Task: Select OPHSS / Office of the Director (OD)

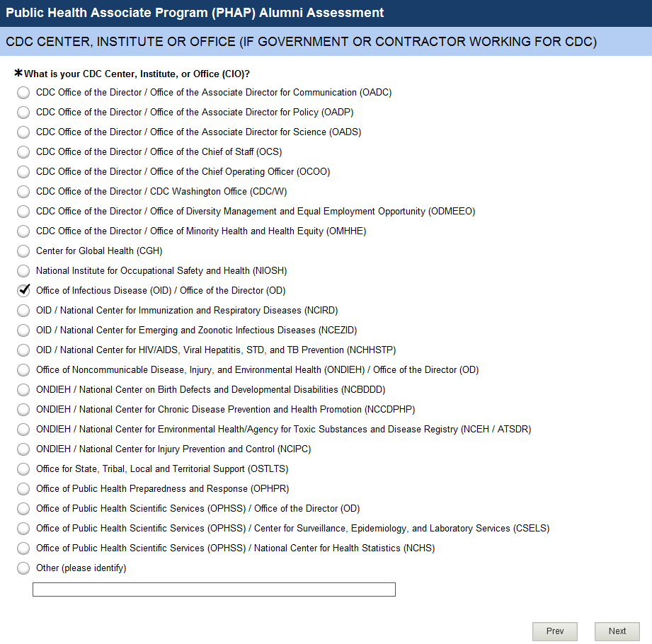Action: click(x=23, y=509)
